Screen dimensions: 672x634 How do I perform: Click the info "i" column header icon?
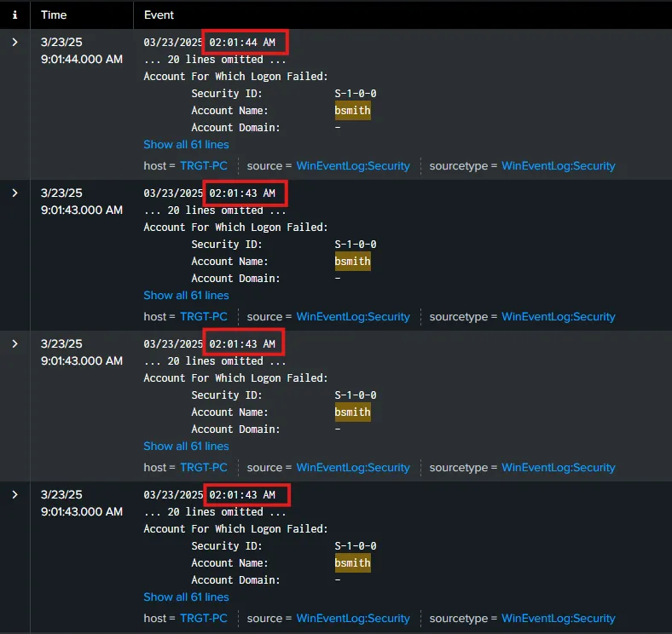[x=14, y=15]
